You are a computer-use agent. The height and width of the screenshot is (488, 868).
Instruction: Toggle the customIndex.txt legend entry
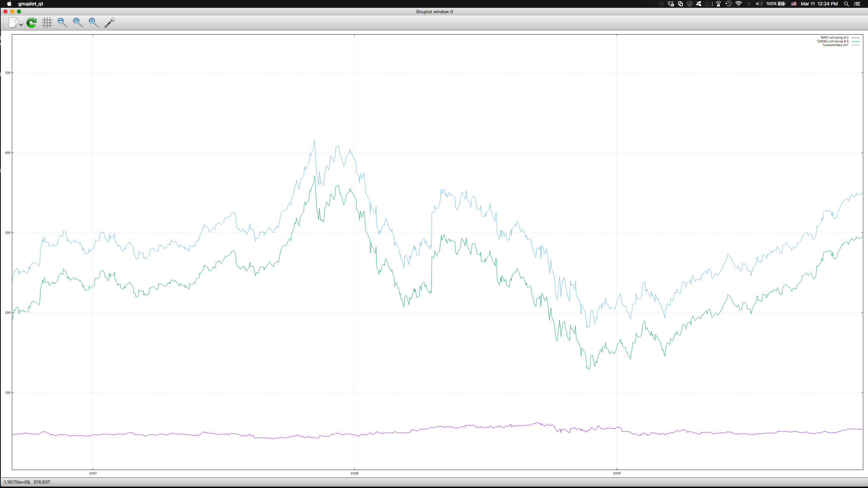pyautogui.click(x=835, y=45)
